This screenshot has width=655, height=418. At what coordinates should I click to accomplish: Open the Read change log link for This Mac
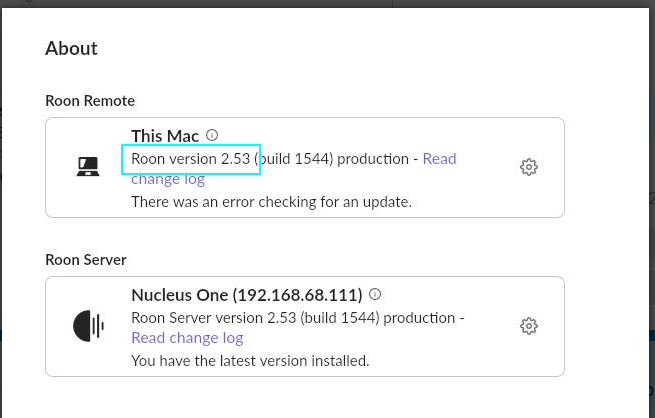coord(294,169)
